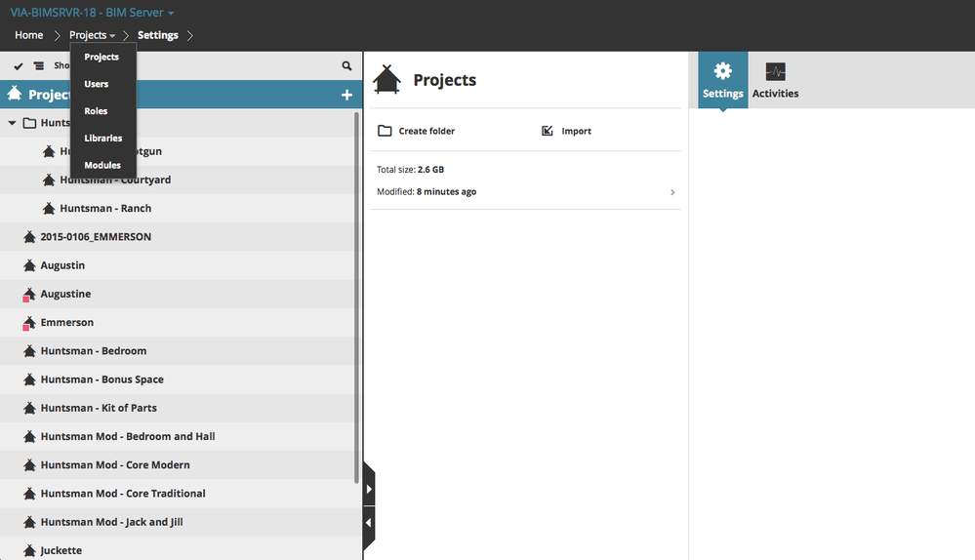Click house icon of Huntsman Mod - Core Modern
975x560 pixels.
[29, 465]
